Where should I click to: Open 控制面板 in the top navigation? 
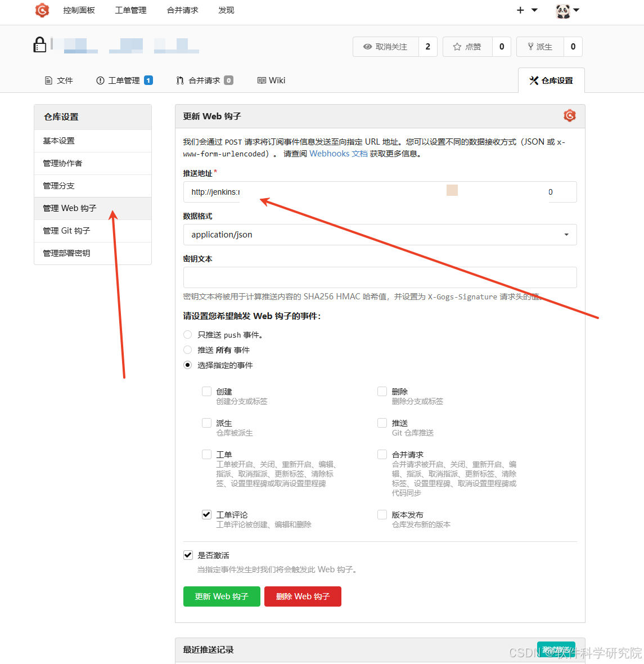[79, 10]
